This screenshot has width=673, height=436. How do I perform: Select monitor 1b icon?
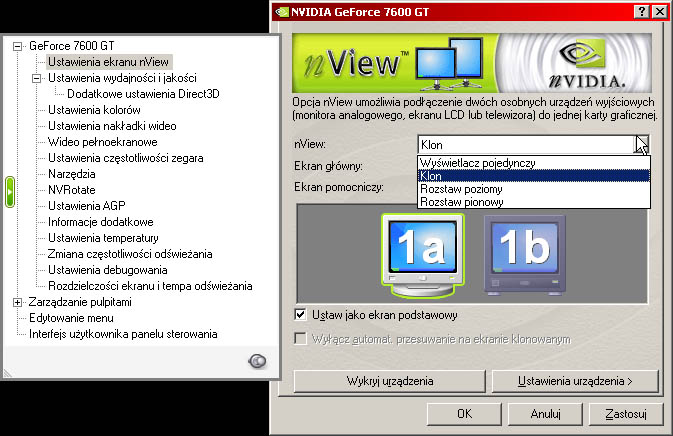click(524, 255)
